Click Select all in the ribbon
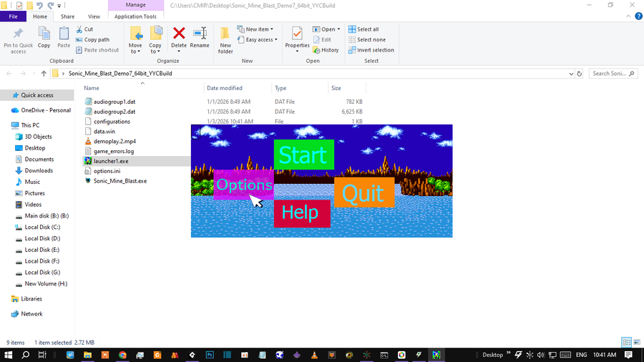The image size is (644, 362). click(x=364, y=29)
